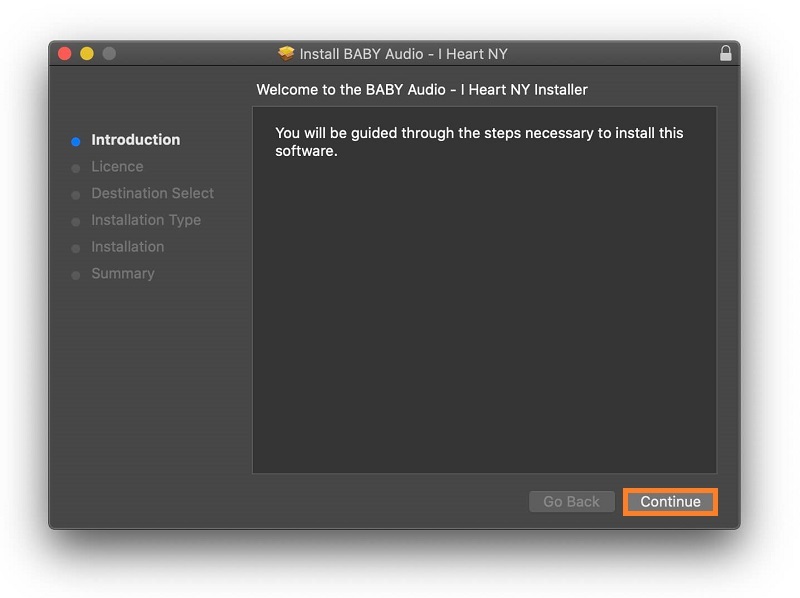Viewport: 800px width, 598px height.
Task: Jump to the Destination Select step
Action: [x=152, y=193]
